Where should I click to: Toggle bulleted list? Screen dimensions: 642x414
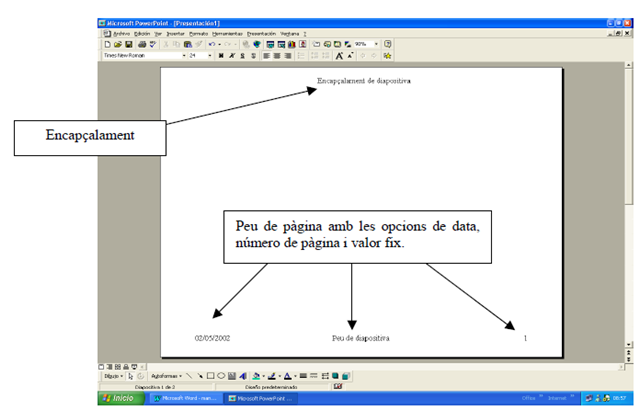pos(301,56)
